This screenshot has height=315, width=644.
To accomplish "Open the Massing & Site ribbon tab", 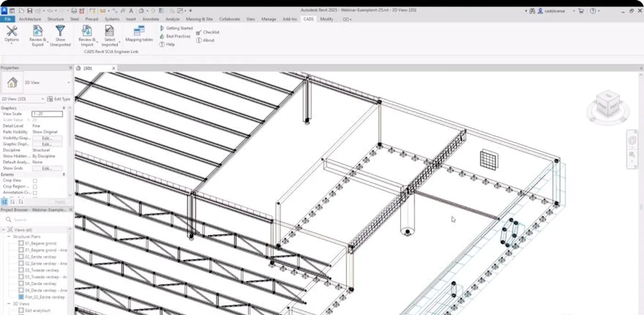I will coord(199,19).
